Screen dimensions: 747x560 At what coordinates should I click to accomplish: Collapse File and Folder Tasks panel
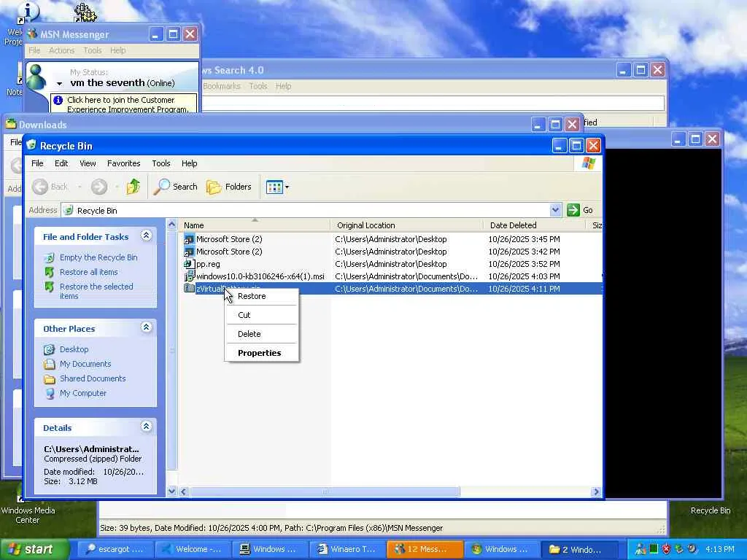coord(146,236)
